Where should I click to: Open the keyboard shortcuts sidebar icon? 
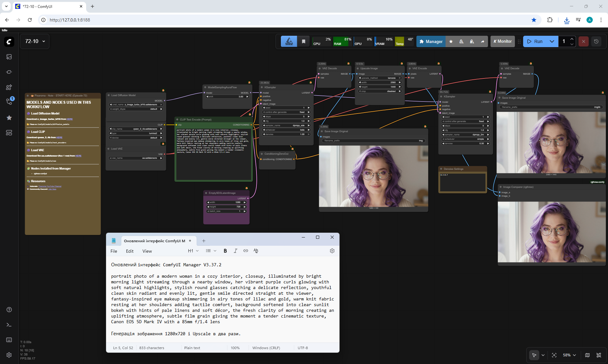pyautogui.click(x=9, y=340)
